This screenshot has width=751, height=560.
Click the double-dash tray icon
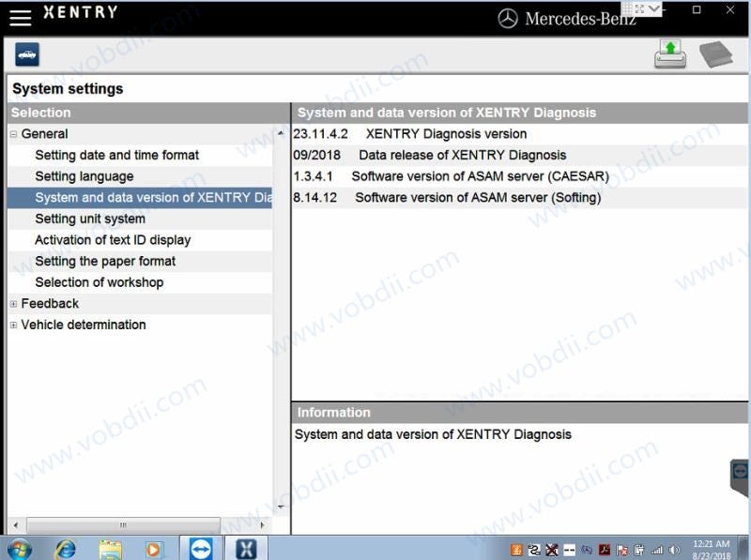[x=570, y=550]
